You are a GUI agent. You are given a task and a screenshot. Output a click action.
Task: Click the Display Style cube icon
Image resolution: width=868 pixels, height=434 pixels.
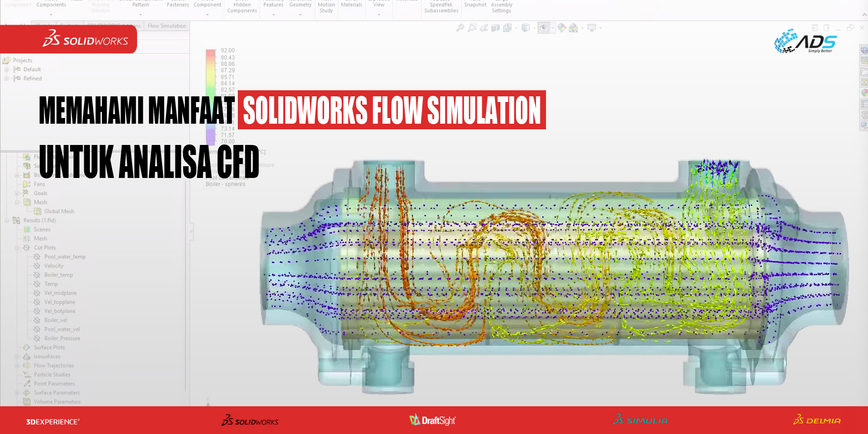(526, 28)
